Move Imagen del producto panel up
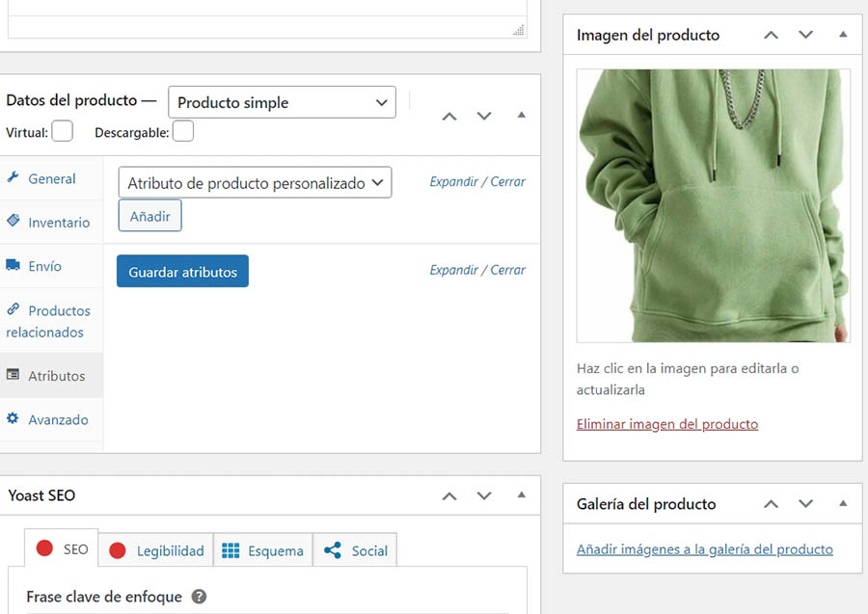The image size is (868, 614). click(x=771, y=35)
